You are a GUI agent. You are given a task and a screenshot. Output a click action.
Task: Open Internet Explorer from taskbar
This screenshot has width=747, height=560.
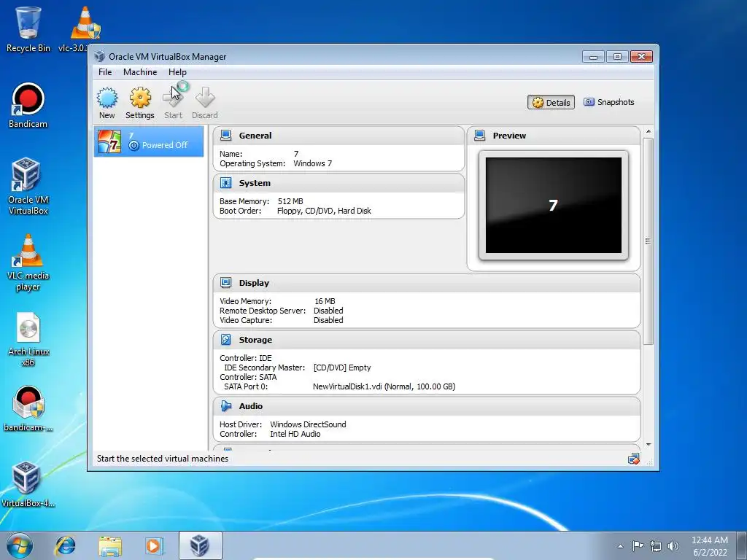(x=65, y=545)
